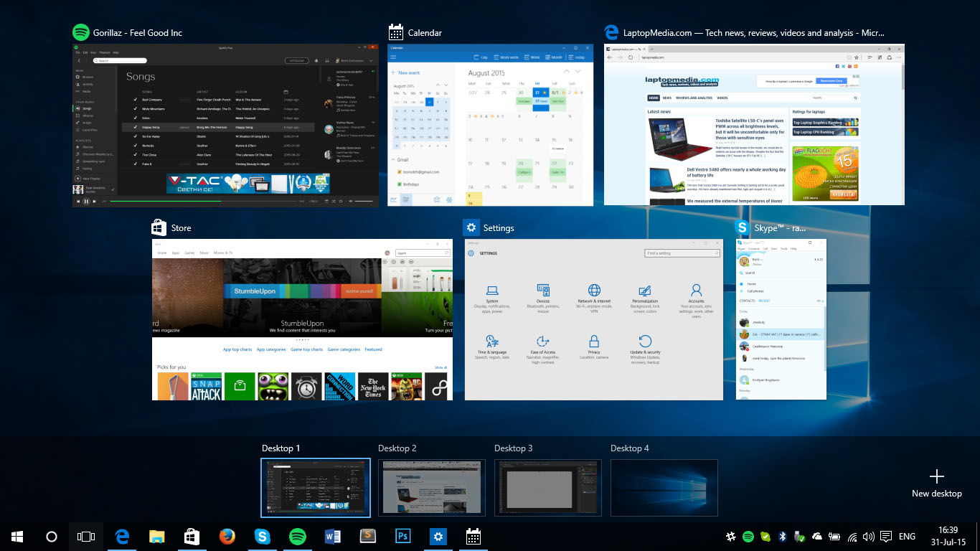Select the Store window title label
This screenshot has height=551, width=980.
click(181, 228)
